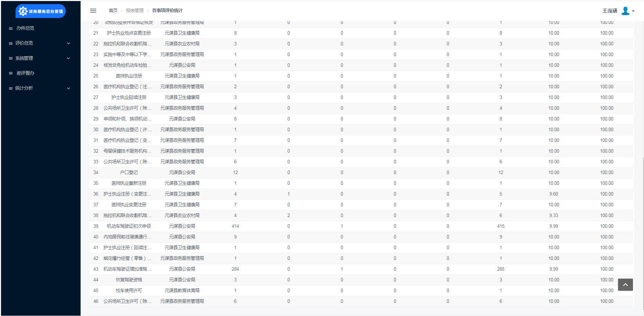Click 申领和补领、换领机动 item in row 29

click(x=127, y=119)
